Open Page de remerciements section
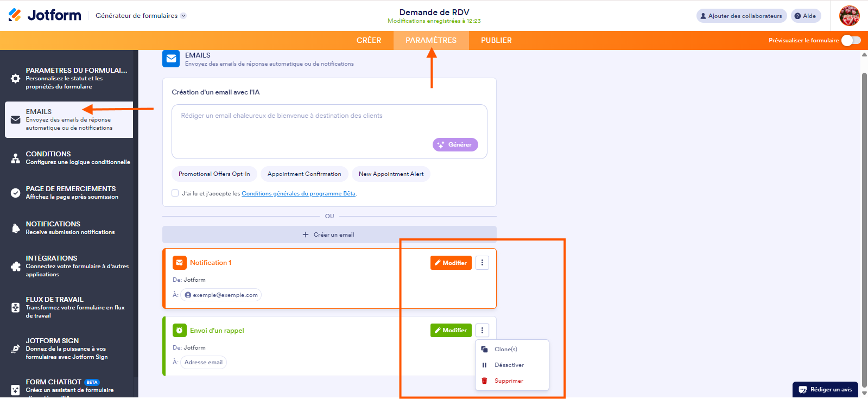 point(69,193)
